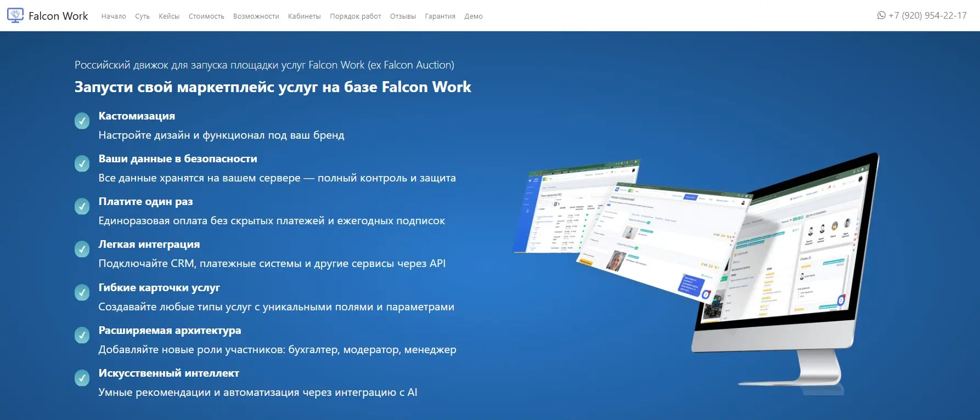Click the Гибкие карточки услуг title
The image size is (980, 420).
(x=159, y=287)
